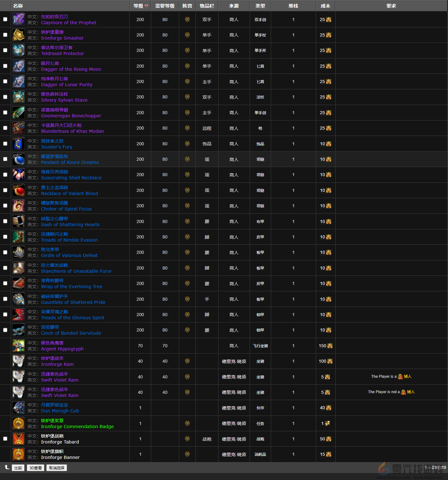
Task: Click the Pendant of Azure Dreams icon
Action: pyautogui.click(x=19, y=159)
